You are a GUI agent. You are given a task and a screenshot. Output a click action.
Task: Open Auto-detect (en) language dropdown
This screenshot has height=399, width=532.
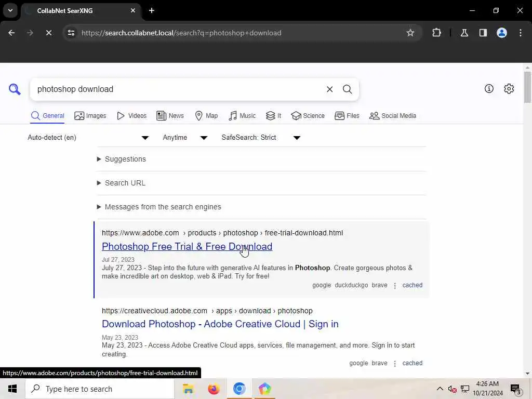[88, 137]
